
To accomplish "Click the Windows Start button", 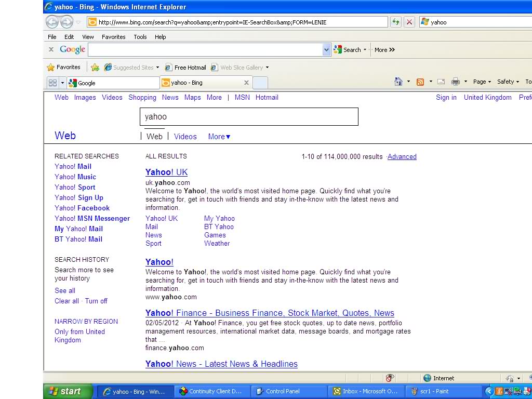I will (68, 391).
